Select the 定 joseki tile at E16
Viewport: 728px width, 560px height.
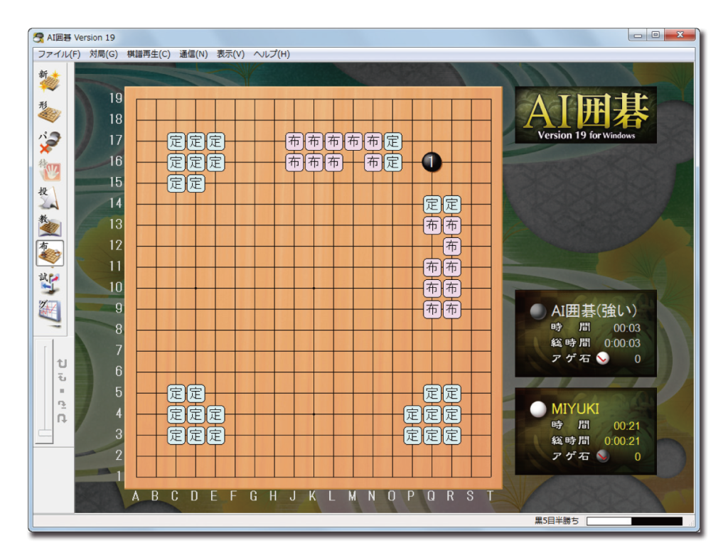click(215, 162)
